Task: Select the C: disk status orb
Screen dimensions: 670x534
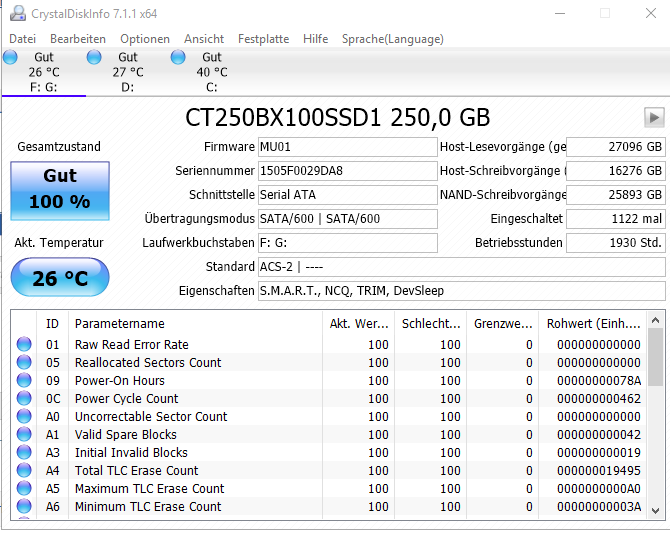Action: (178, 57)
